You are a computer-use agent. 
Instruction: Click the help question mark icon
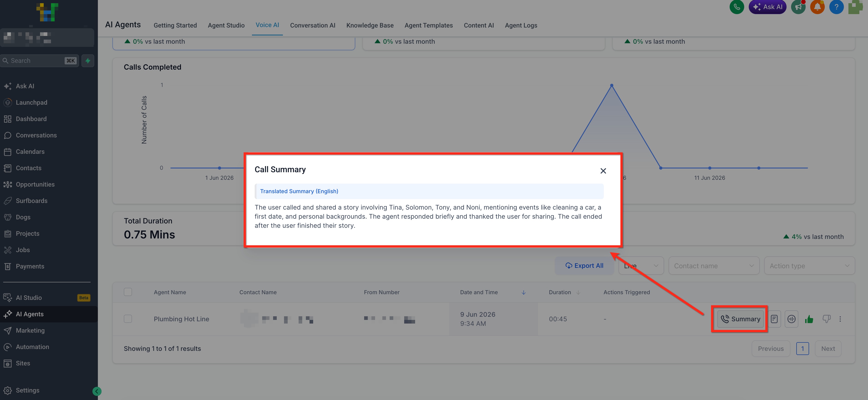click(836, 7)
